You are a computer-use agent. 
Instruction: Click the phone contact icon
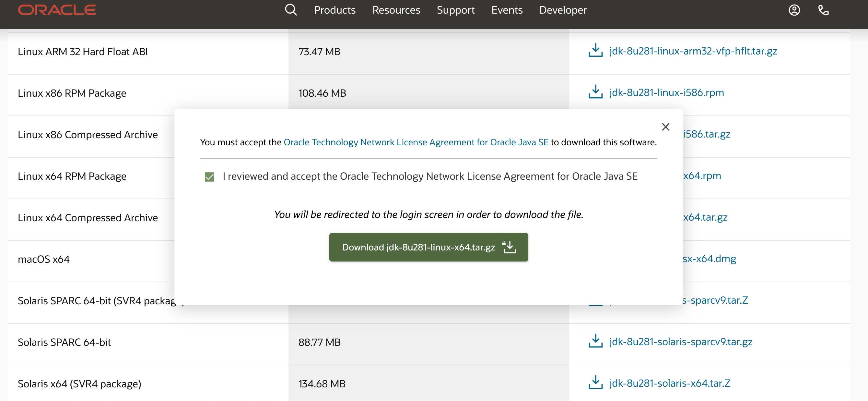point(824,10)
